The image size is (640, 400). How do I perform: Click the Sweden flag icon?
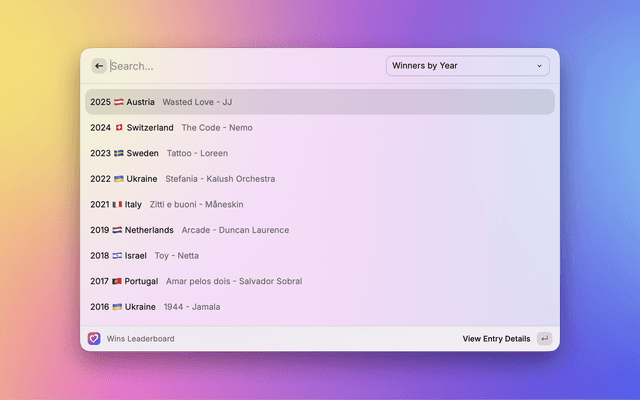119,153
